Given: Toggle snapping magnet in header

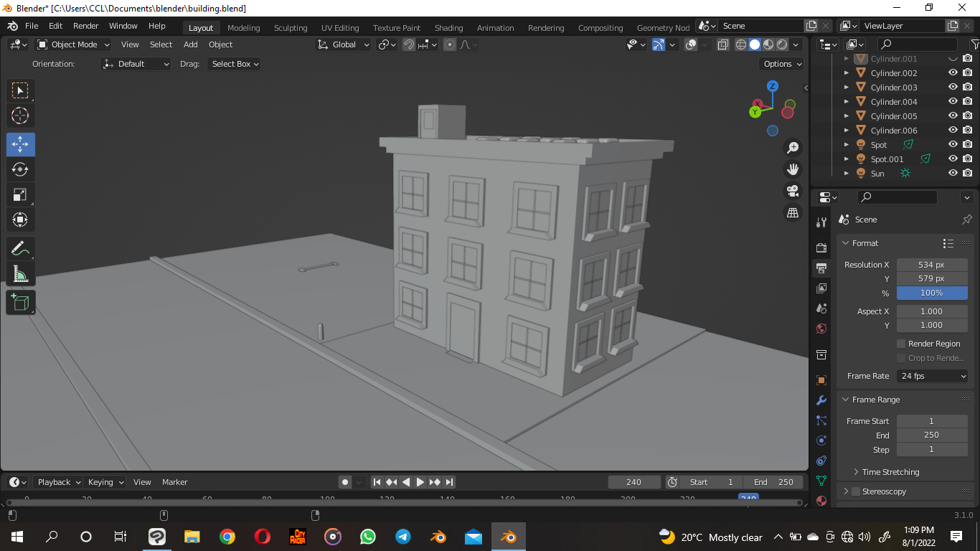Looking at the screenshot, I should point(409,44).
